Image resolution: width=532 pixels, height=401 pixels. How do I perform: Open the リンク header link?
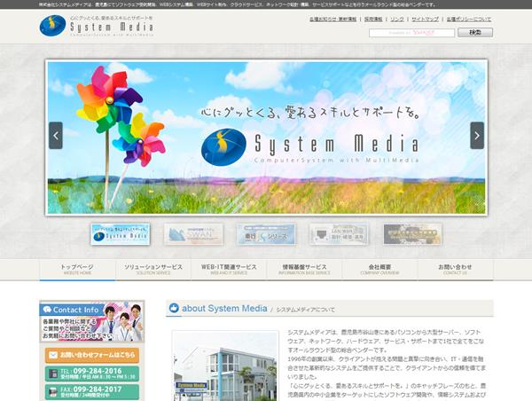point(397,20)
